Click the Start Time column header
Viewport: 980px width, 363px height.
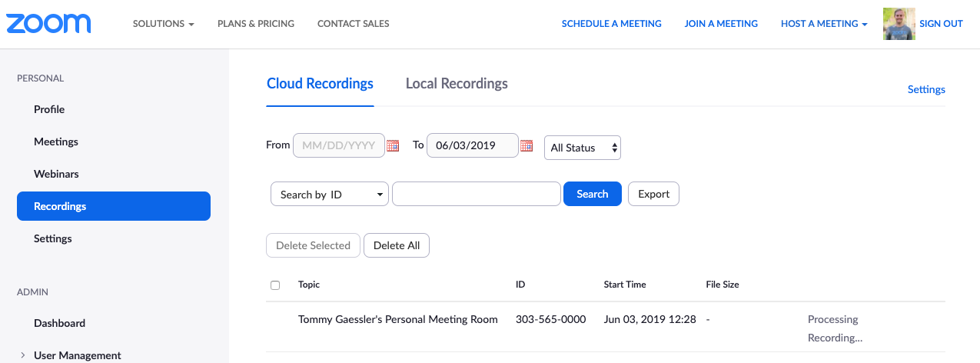point(625,285)
